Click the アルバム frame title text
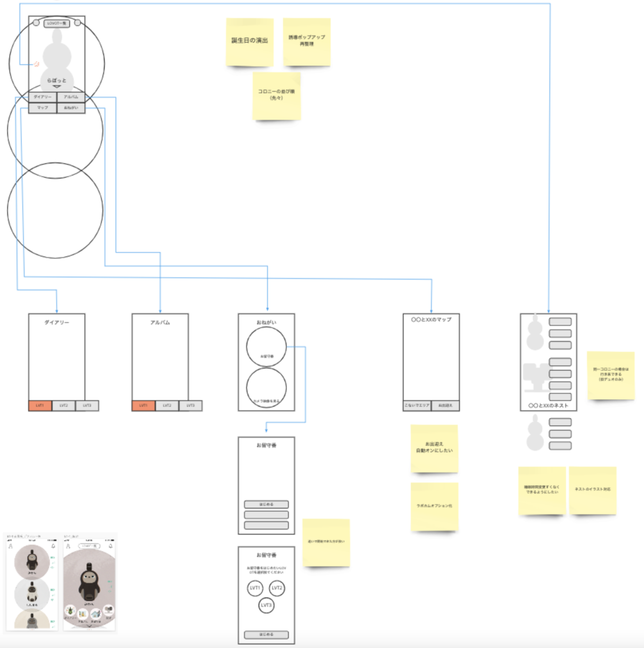This screenshot has width=644, height=648. pyautogui.click(x=160, y=322)
